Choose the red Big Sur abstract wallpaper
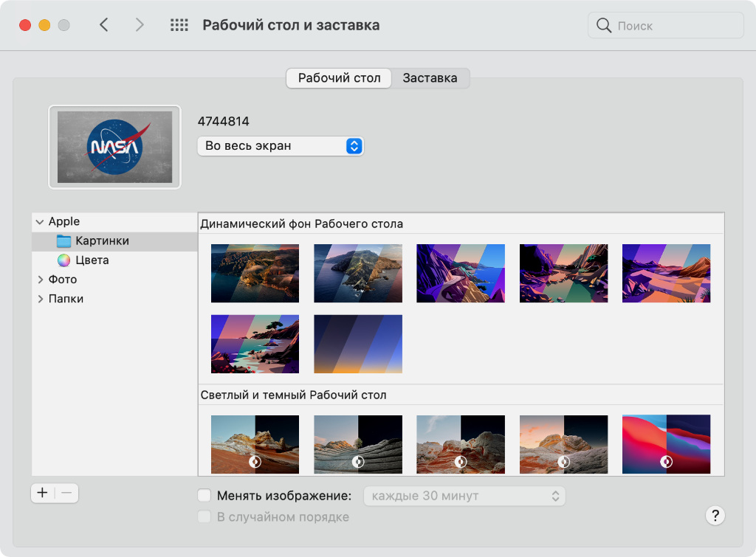Screen dimensions: 756x557 [666, 444]
